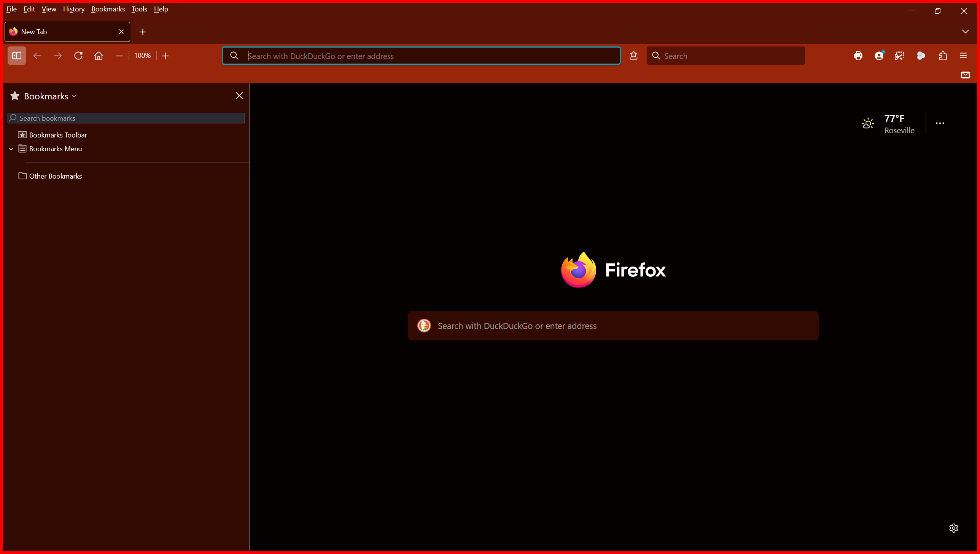Click the sidebar star header icon
The image size is (980, 554).
15,96
